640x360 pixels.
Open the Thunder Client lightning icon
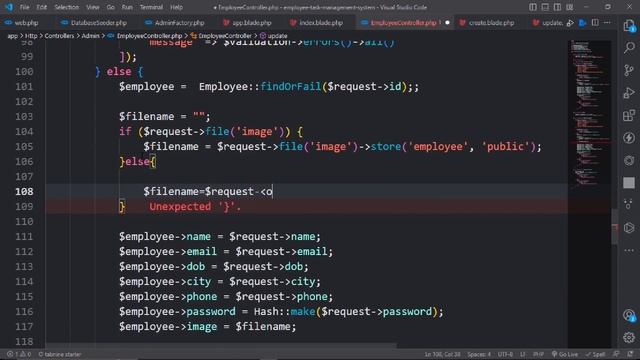pos(629,138)
